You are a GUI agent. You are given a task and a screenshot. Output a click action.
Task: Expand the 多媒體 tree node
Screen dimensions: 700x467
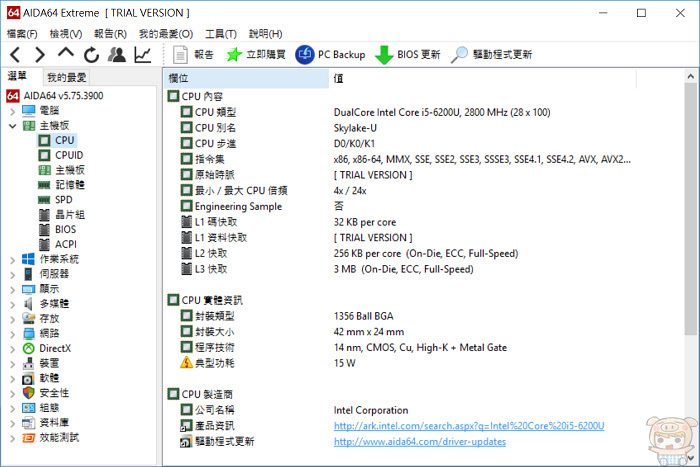(x=12, y=304)
